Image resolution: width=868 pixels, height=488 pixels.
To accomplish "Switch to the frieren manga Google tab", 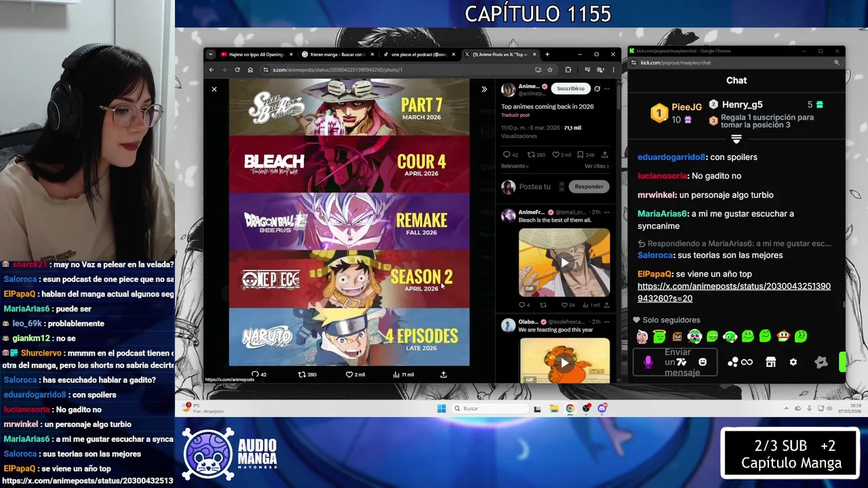I will 337,54.
